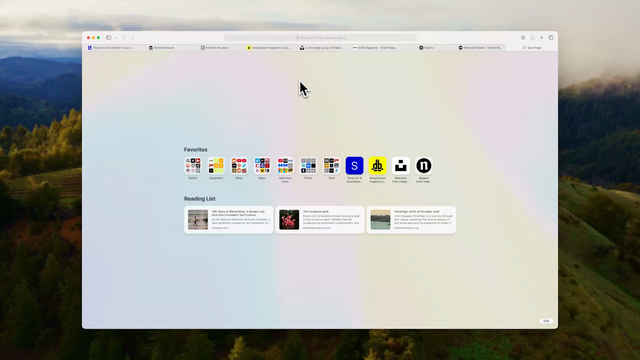Image resolution: width=640 pixels, height=360 pixels.
Task: Select the Start Page tab
Action: coord(532,48)
